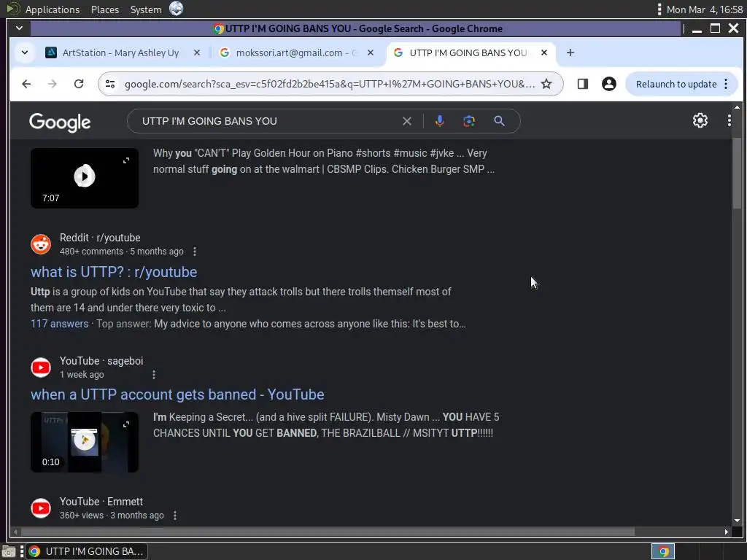747x560 pixels.
Task: Start a voice search with the microphone
Action: click(x=439, y=121)
